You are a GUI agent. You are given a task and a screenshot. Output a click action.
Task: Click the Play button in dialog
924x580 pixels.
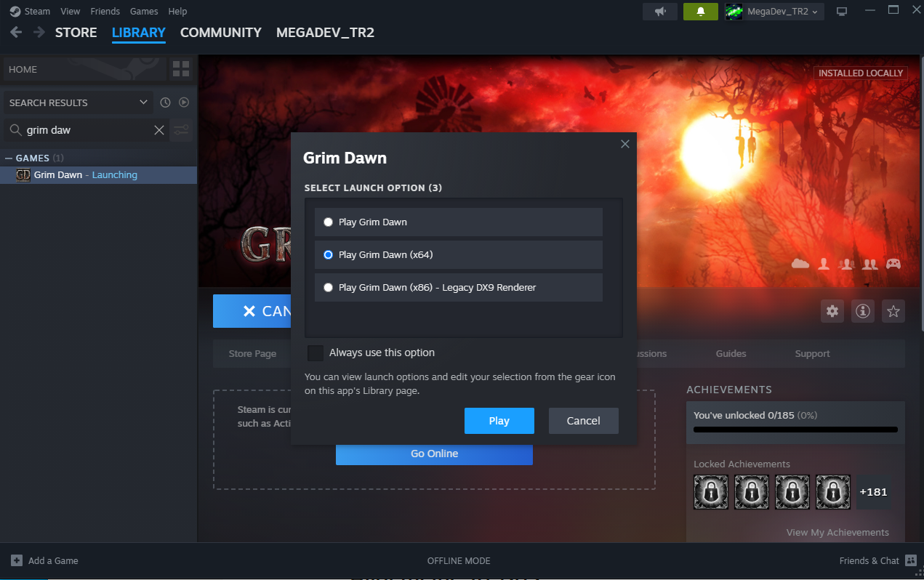tap(499, 421)
